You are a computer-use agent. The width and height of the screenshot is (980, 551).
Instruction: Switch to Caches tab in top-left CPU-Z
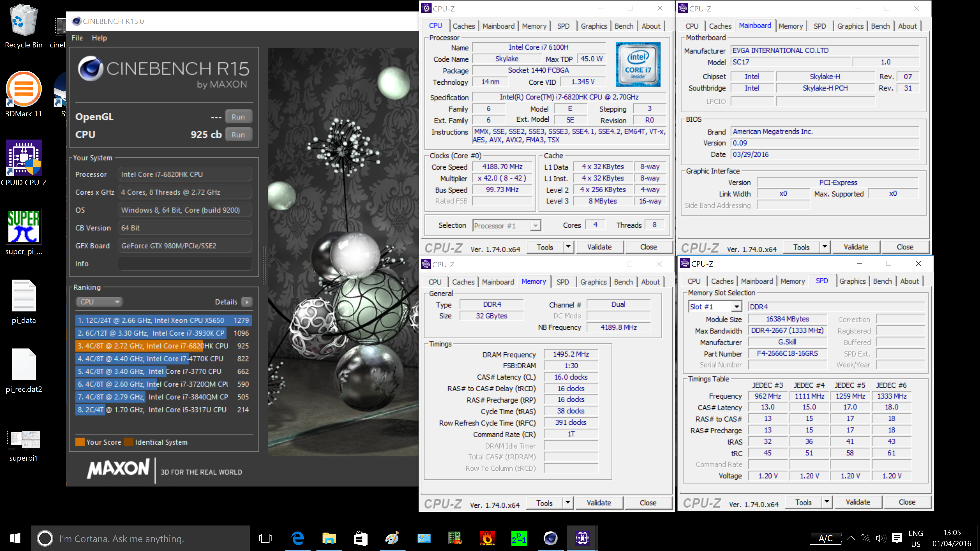click(x=463, y=26)
